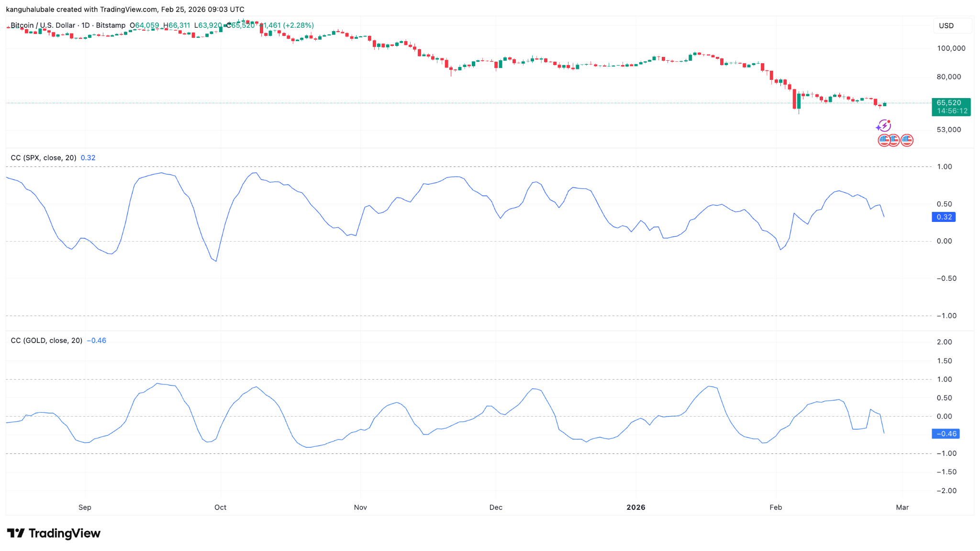Click the middle US flag event marker
980x551 pixels.
(894, 140)
